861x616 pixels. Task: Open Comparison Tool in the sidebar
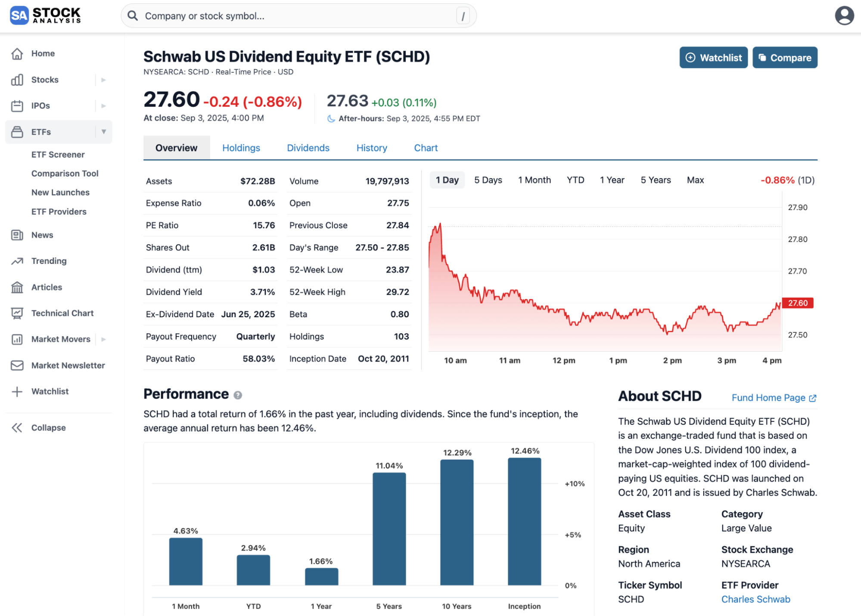pos(65,173)
